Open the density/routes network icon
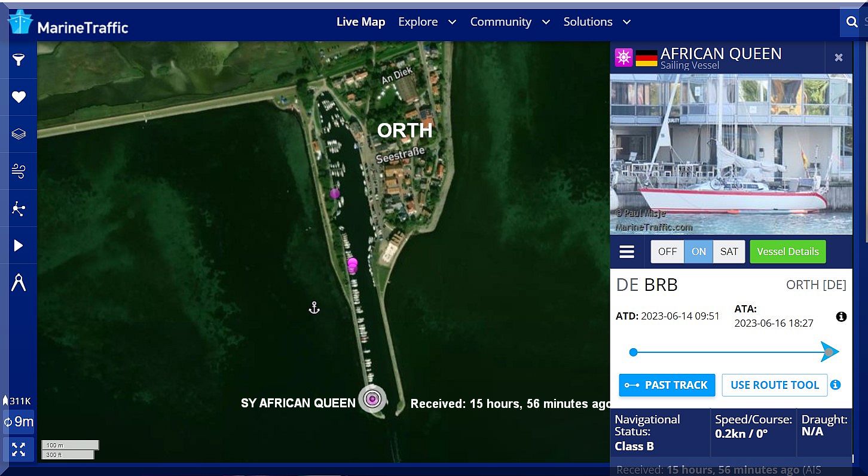868x476 pixels. click(x=19, y=208)
